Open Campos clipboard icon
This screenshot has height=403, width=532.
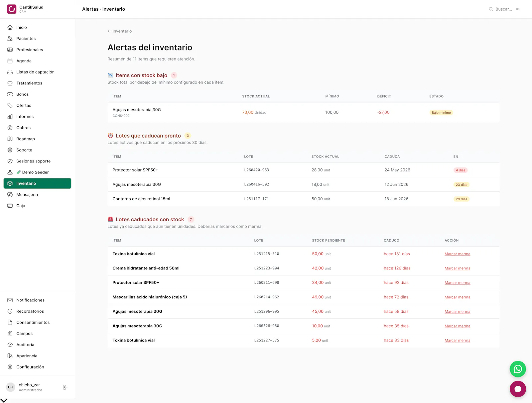click(10, 334)
